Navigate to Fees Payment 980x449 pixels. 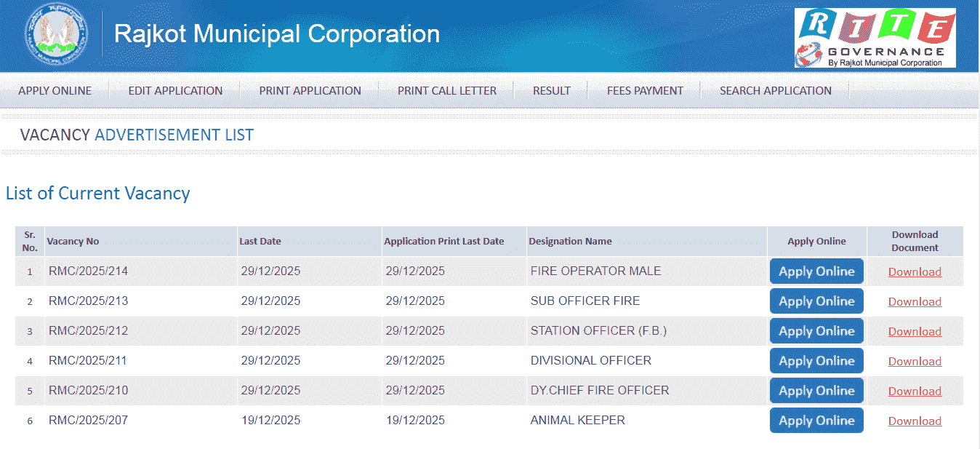pyautogui.click(x=645, y=91)
